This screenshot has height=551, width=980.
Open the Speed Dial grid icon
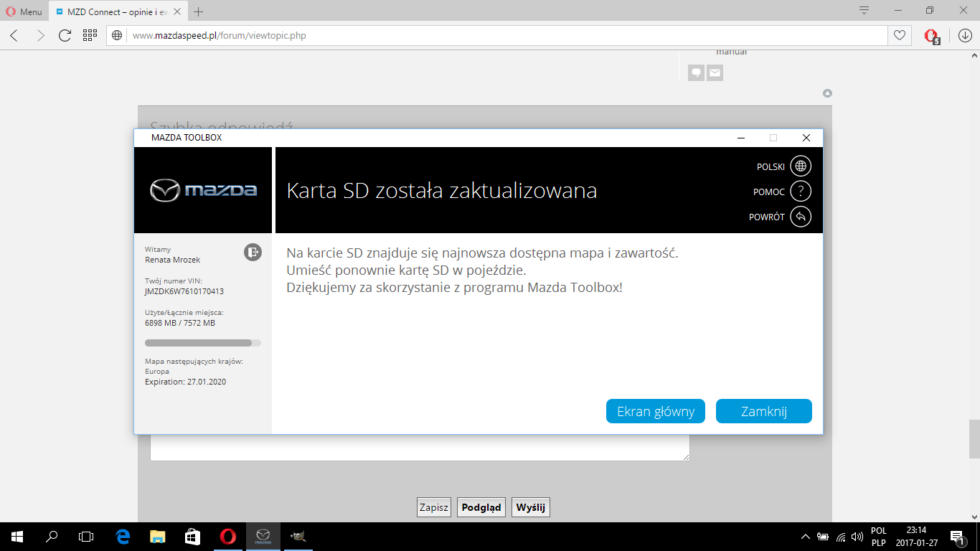click(90, 35)
